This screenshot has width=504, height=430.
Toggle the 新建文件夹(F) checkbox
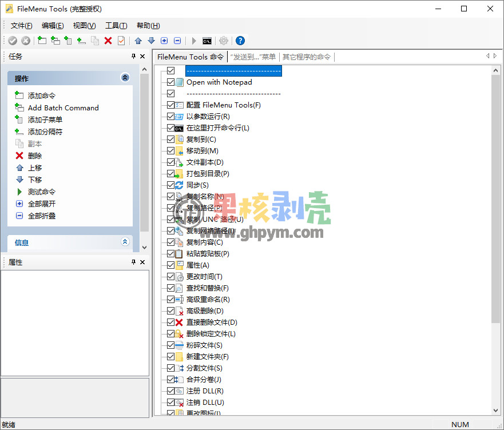170,357
